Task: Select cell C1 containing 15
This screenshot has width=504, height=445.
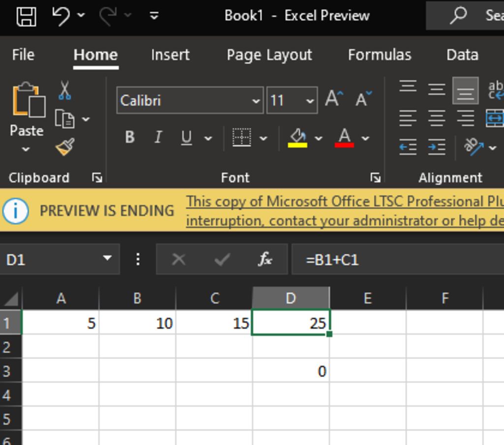Action: click(214, 323)
